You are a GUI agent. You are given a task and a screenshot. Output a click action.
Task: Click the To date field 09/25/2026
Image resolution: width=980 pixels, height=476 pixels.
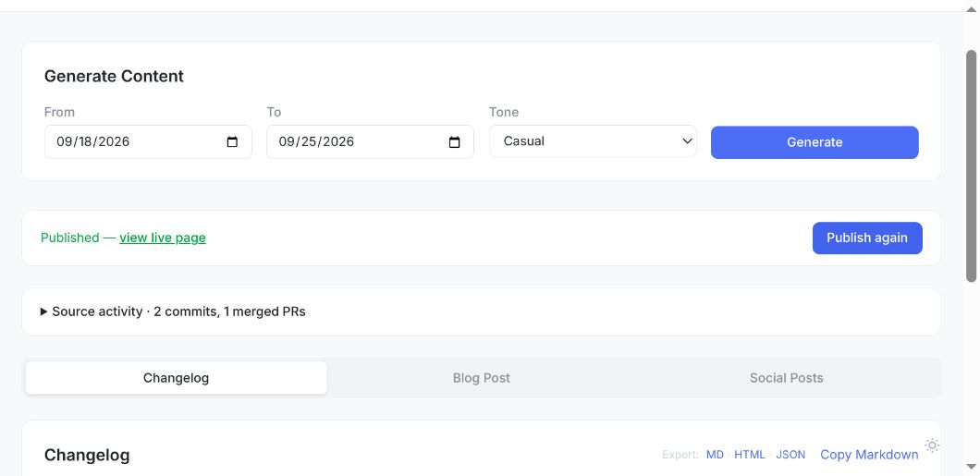370,141
